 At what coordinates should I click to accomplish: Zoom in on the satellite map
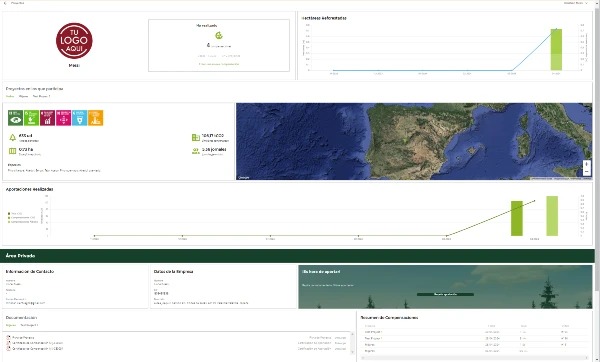[587, 165]
